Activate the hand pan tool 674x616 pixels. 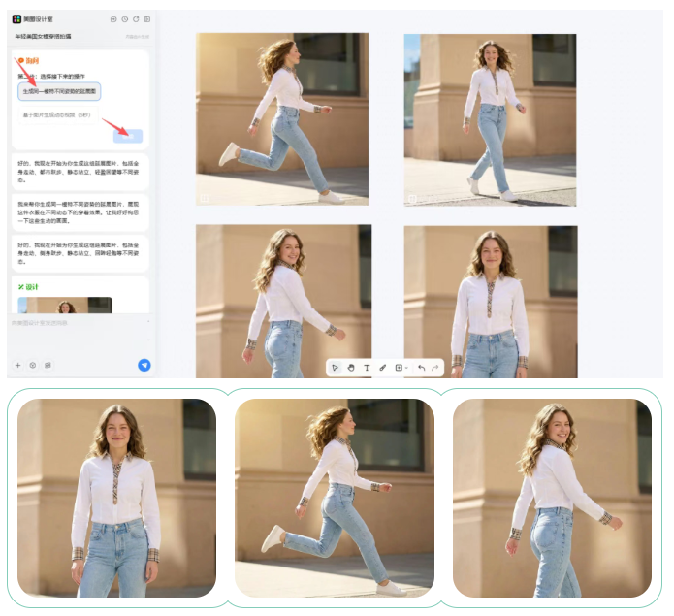351,368
